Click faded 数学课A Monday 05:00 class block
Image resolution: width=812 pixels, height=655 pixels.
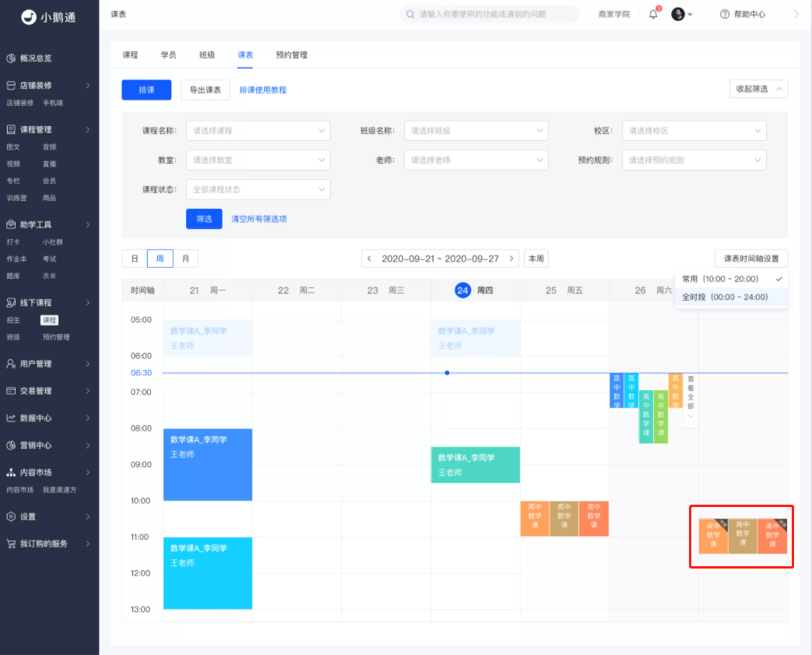[x=208, y=338]
